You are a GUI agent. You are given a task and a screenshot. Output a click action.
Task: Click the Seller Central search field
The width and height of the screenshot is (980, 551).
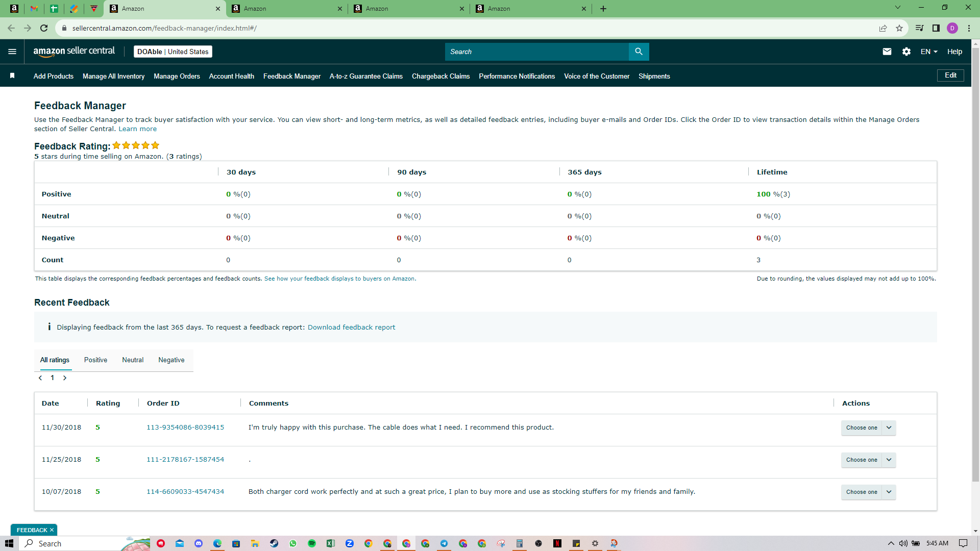point(537,52)
